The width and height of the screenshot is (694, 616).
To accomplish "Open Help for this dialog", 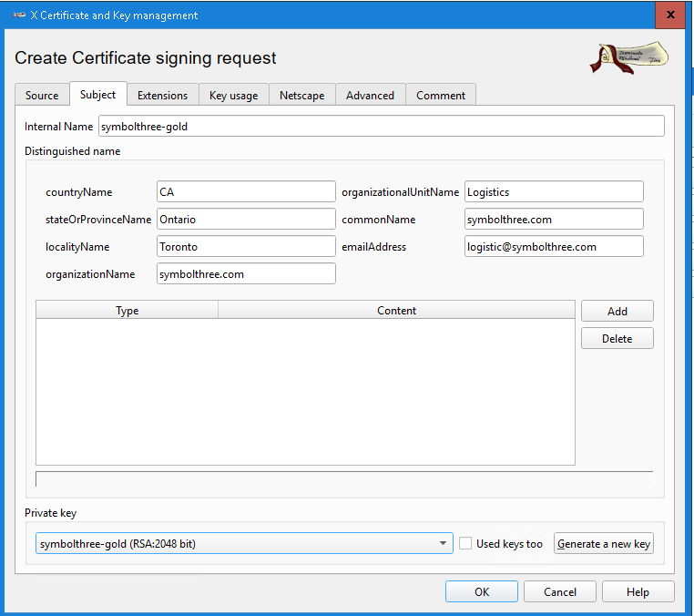I will (x=638, y=592).
